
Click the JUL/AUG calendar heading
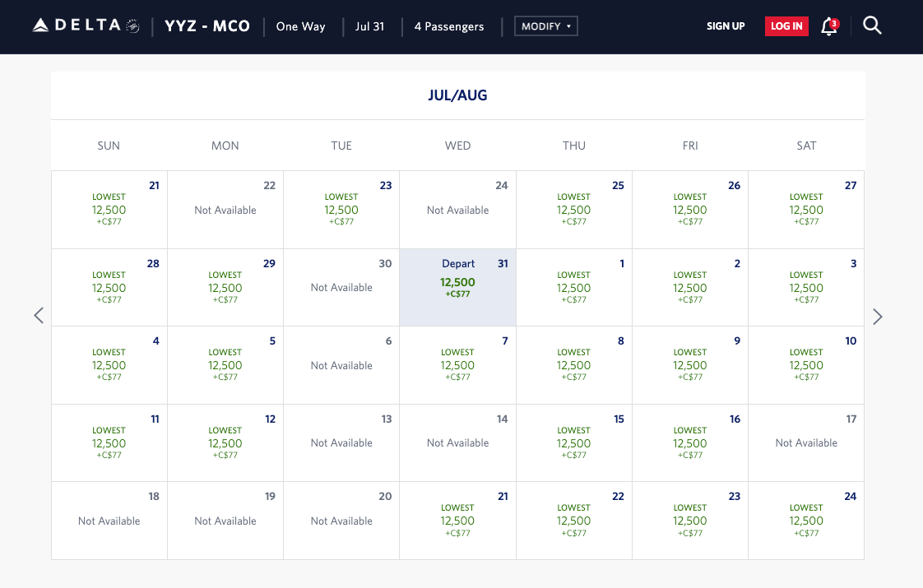[x=457, y=95]
